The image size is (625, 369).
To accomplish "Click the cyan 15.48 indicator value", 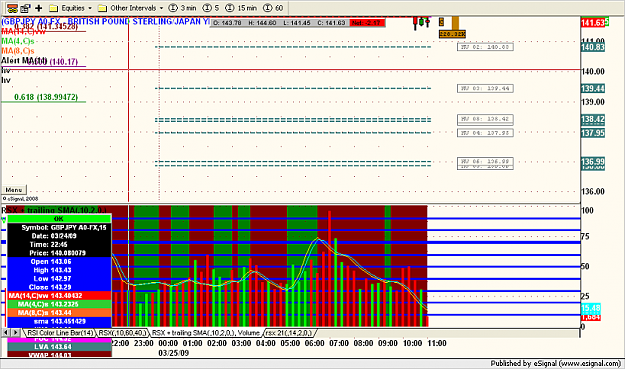I will pyautogui.click(x=591, y=308).
